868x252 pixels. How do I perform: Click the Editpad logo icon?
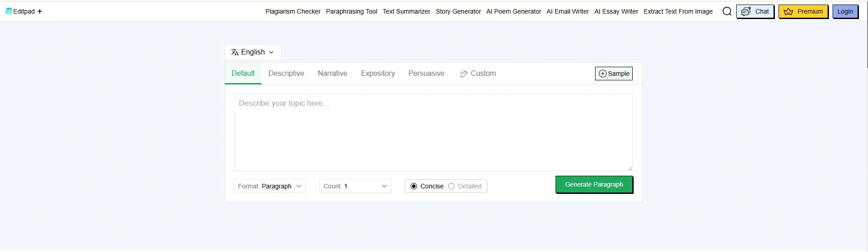point(9,11)
